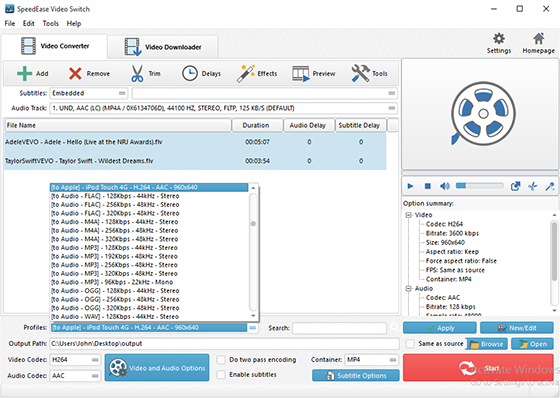Select iPod Touch 4G profile in list
The image size is (560, 398).
tap(149, 187)
